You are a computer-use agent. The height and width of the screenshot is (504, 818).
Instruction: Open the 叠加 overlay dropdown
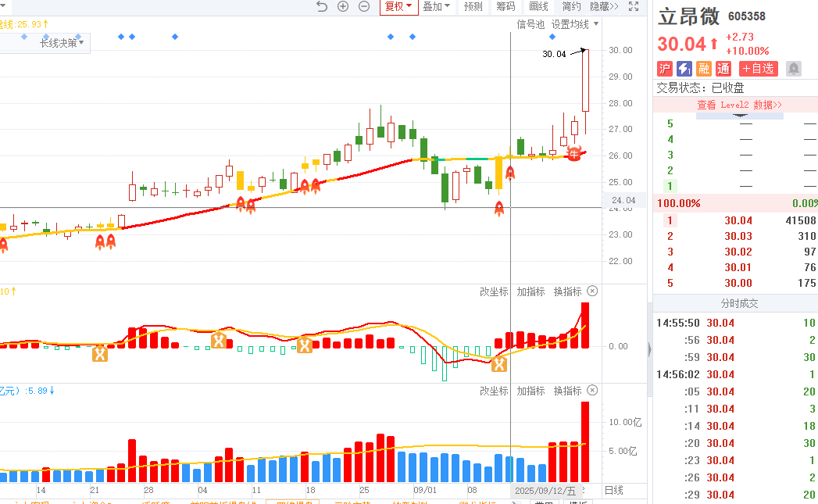[436, 7]
